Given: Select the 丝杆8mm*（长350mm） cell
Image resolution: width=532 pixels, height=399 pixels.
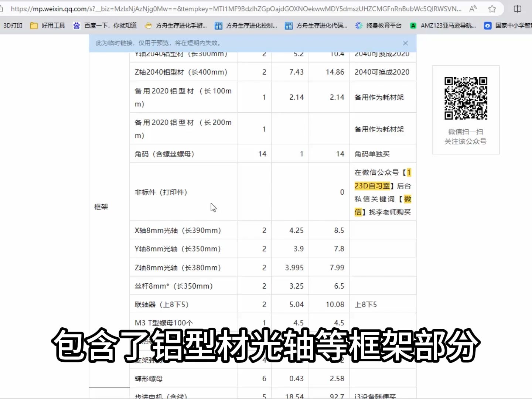Looking at the screenshot, I should click(x=183, y=286).
